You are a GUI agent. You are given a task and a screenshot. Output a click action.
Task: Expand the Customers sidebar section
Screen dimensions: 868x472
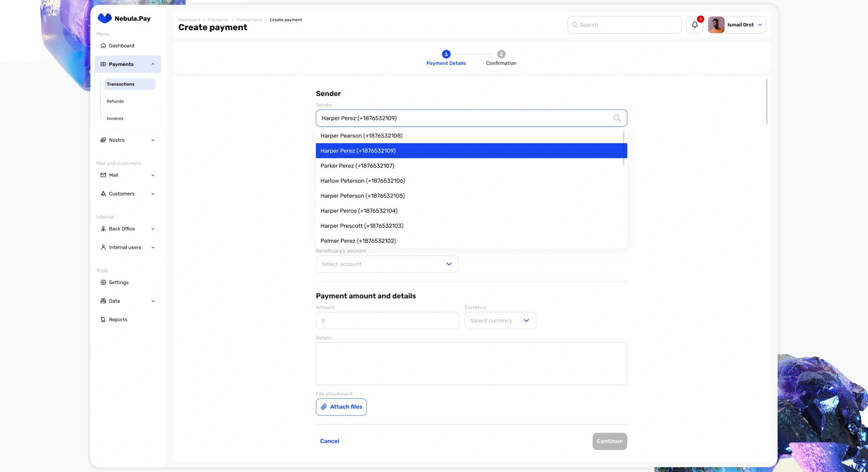pyautogui.click(x=153, y=194)
